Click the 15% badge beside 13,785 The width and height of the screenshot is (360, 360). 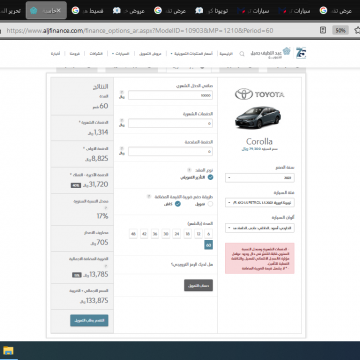click(77, 275)
